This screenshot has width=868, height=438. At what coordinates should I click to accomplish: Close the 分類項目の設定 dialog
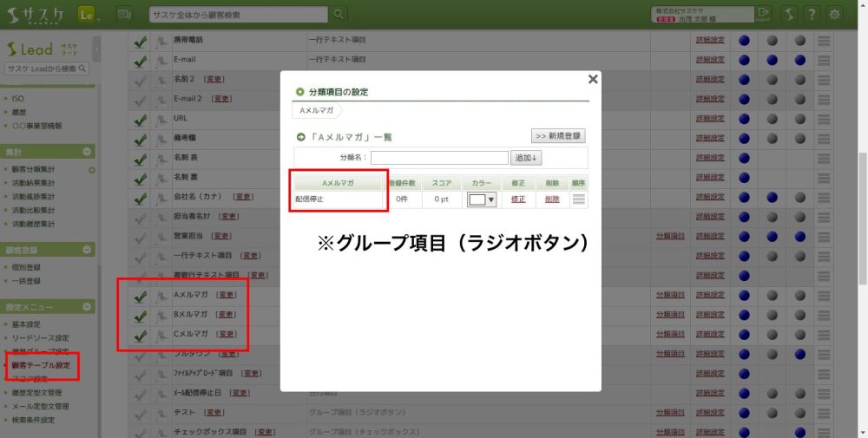coord(593,79)
